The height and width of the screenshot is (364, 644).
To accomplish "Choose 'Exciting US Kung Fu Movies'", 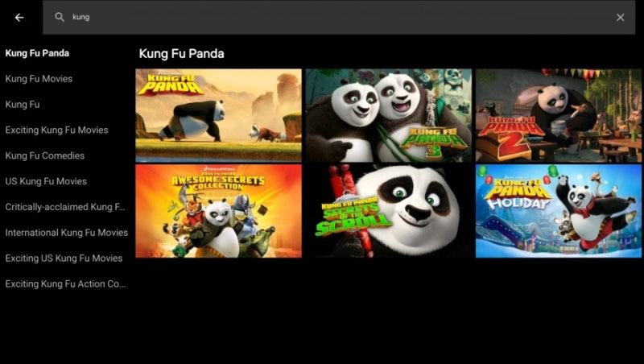I will tap(64, 258).
